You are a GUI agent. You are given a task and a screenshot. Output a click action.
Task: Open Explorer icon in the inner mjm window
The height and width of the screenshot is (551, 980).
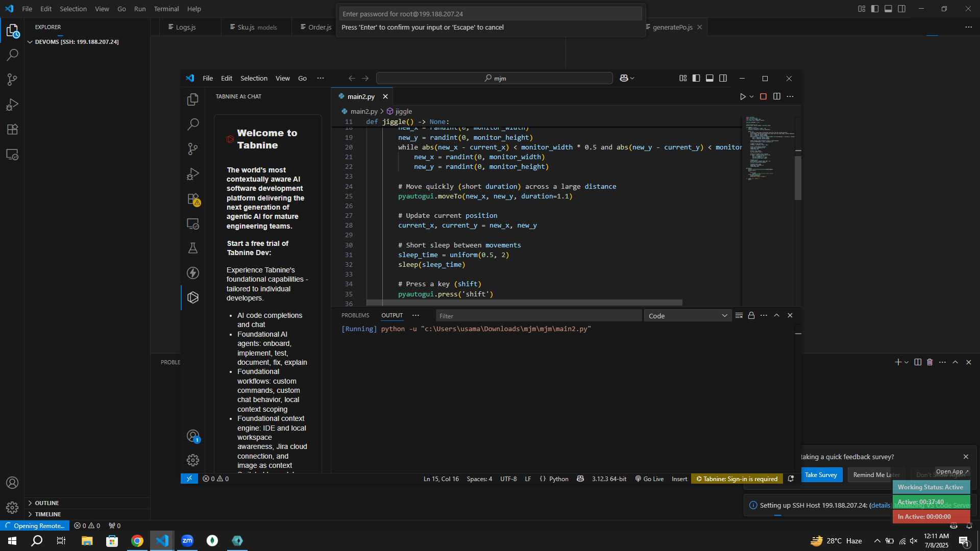coord(193,99)
